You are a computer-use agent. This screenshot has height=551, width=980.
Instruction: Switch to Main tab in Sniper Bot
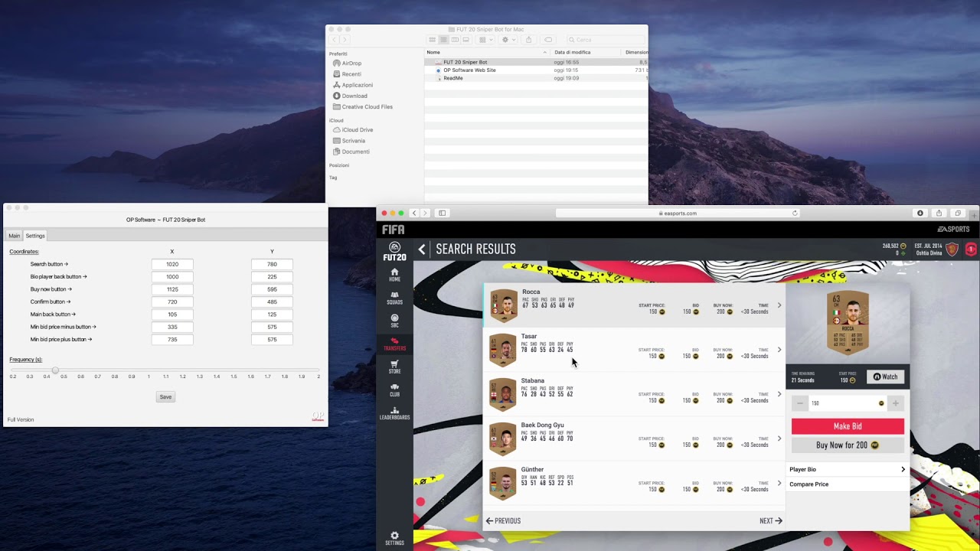click(14, 236)
